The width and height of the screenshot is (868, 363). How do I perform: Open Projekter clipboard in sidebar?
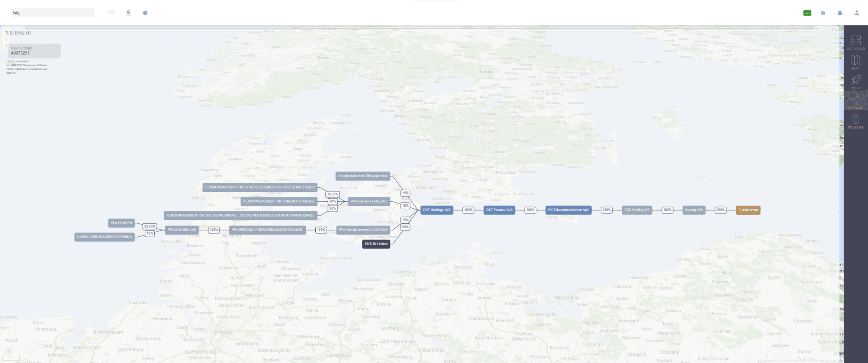tap(856, 121)
